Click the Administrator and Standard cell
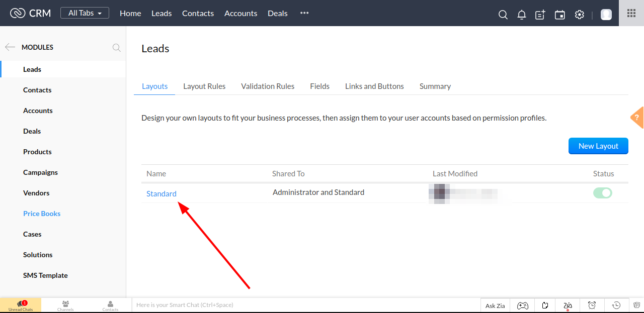Image resolution: width=644 pixels, height=313 pixels. [x=318, y=192]
